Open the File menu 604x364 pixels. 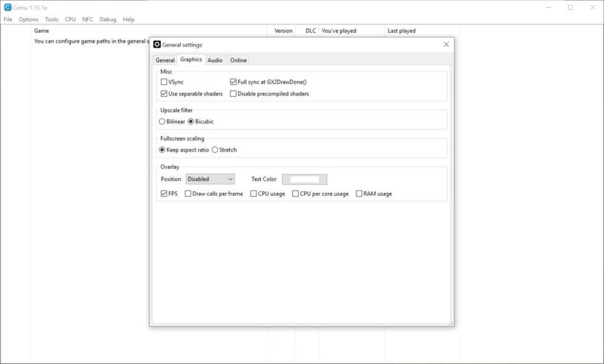[x=8, y=20]
